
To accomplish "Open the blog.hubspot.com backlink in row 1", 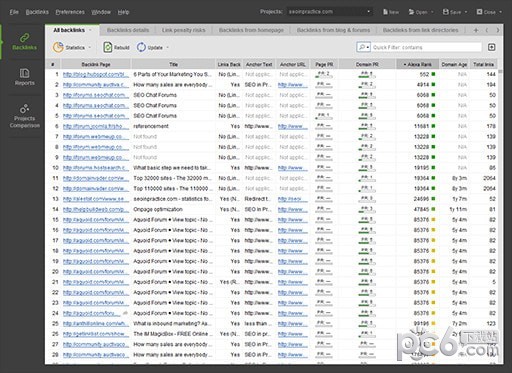I will 96,74.
